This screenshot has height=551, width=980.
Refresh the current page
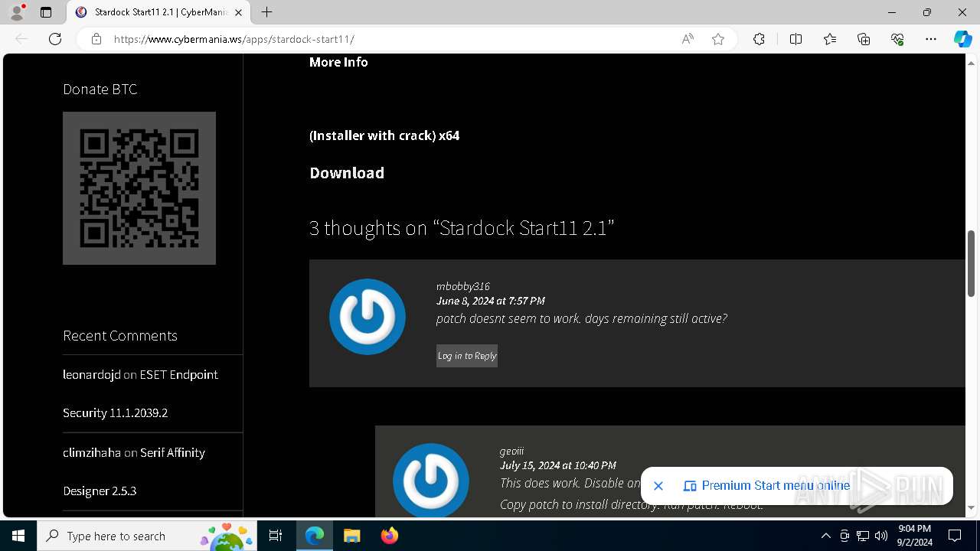(55, 39)
